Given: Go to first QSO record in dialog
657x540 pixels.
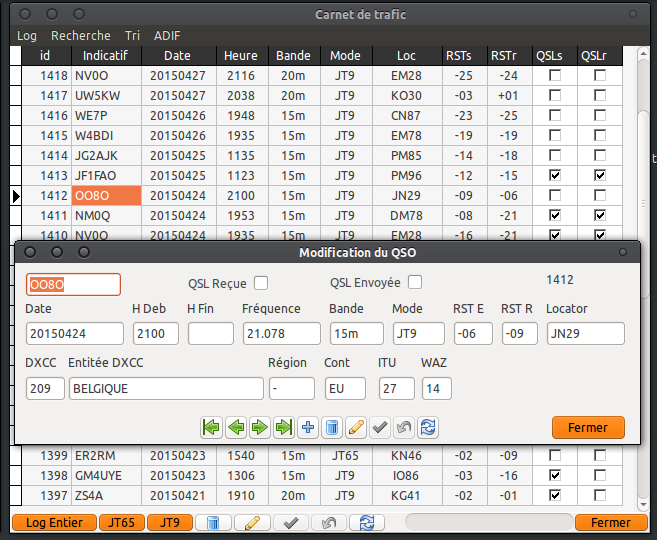Looking at the screenshot, I should pos(211,427).
